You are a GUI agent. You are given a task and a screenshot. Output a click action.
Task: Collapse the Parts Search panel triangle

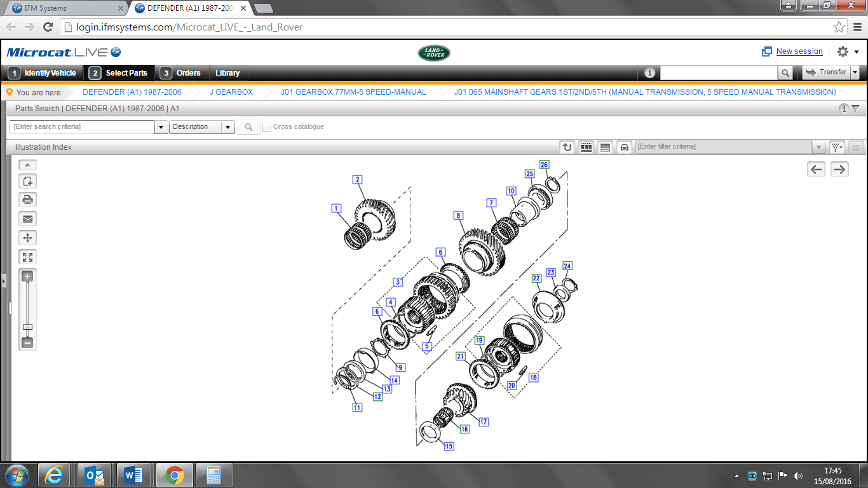coord(855,108)
